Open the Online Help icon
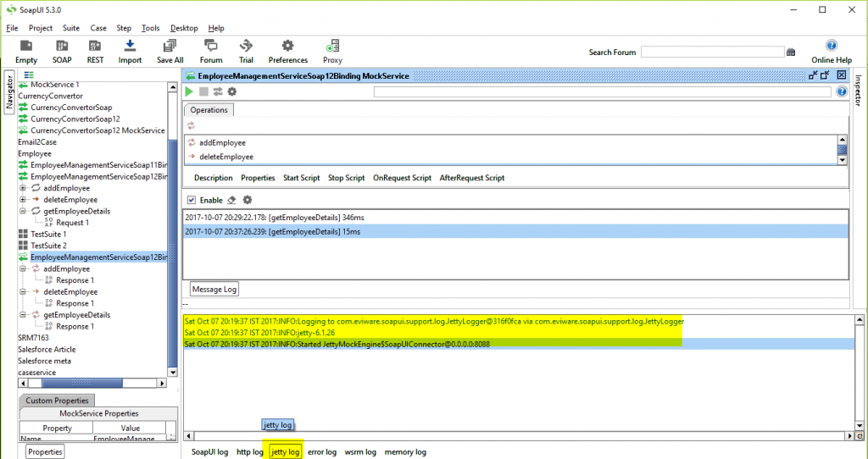 [831, 47]
